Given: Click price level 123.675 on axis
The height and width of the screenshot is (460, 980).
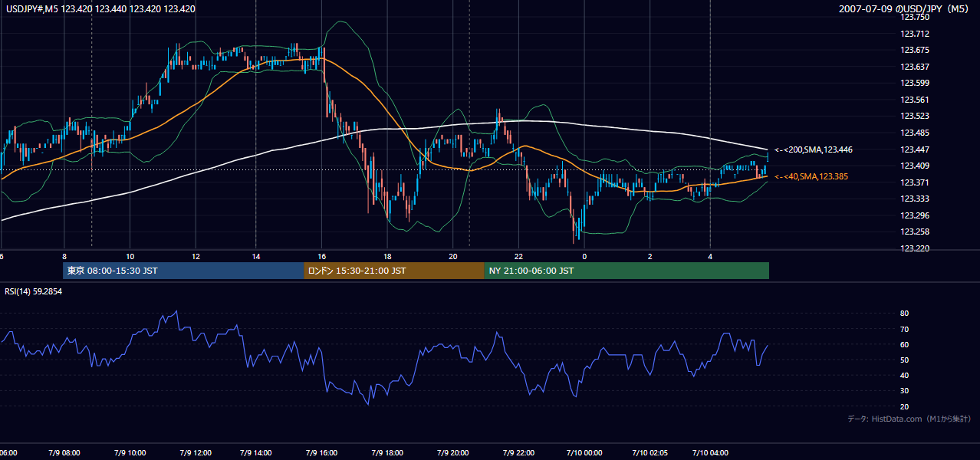Looking at the screenshot, I should (914, 50).
